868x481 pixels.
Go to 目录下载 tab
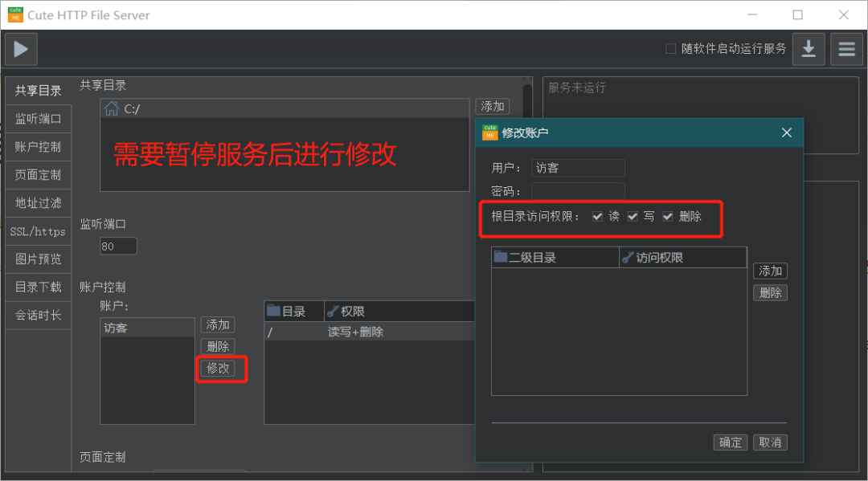pyautogui.click(x=39, y=287)
